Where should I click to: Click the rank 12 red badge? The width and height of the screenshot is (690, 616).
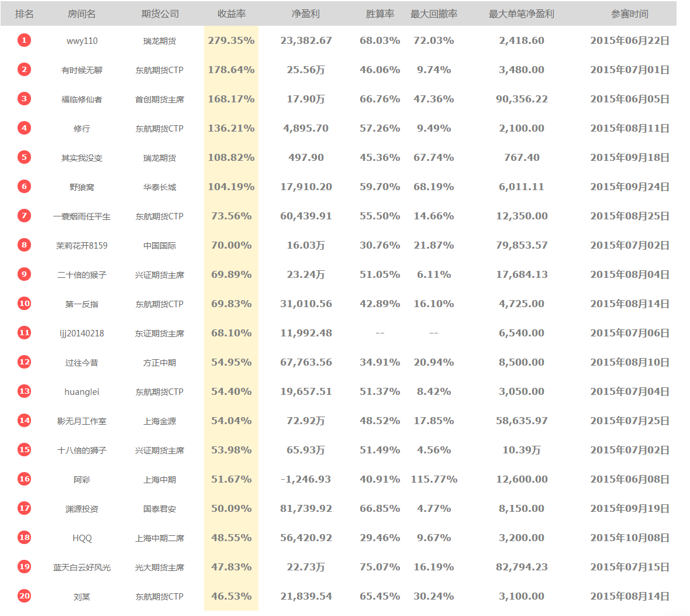24,362
